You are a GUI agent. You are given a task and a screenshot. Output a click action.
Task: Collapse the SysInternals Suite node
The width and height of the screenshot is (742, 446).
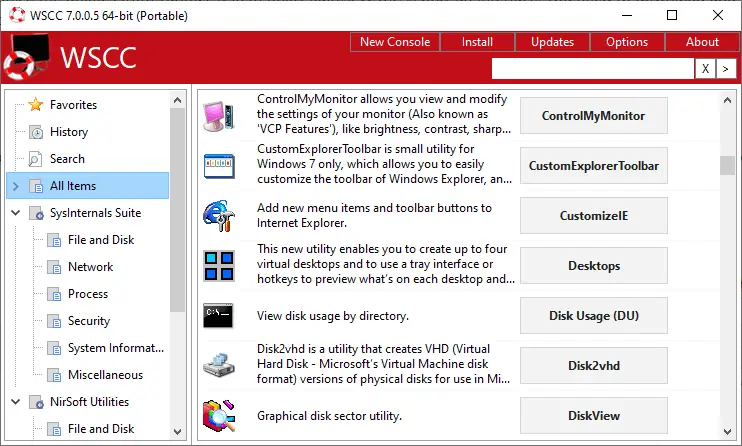(x=16, y=213)
